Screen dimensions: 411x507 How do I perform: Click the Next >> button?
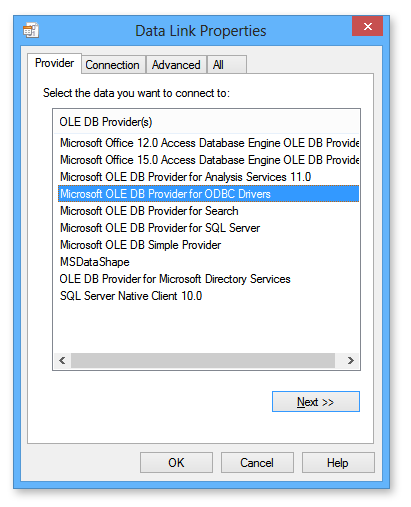click(316, 402)
